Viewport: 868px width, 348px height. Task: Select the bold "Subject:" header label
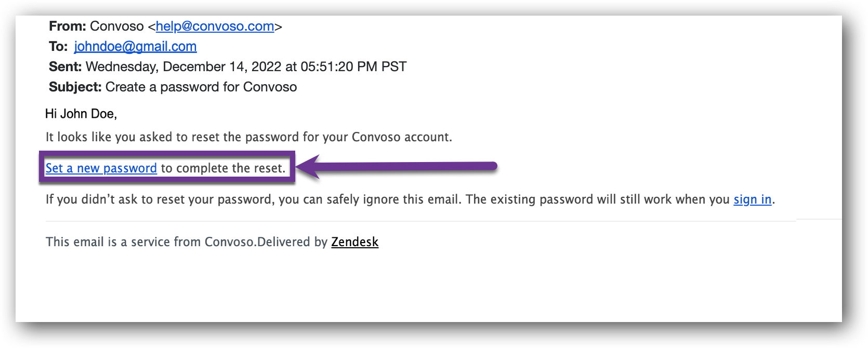pos(75,87)
